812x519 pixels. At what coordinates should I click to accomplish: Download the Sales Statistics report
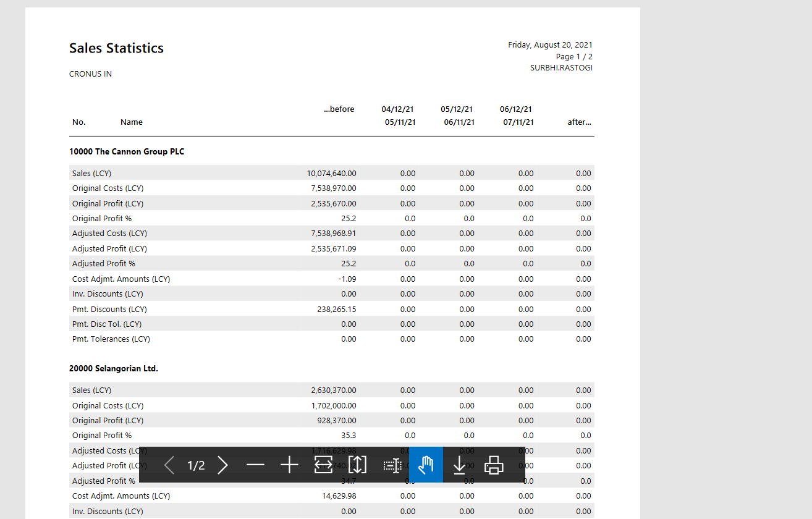459,465
